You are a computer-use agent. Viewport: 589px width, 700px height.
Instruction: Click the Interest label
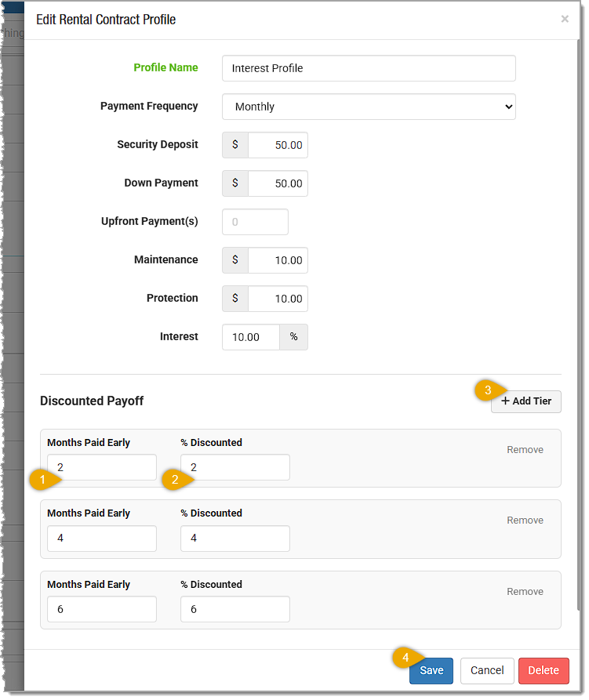pos(179,336)
